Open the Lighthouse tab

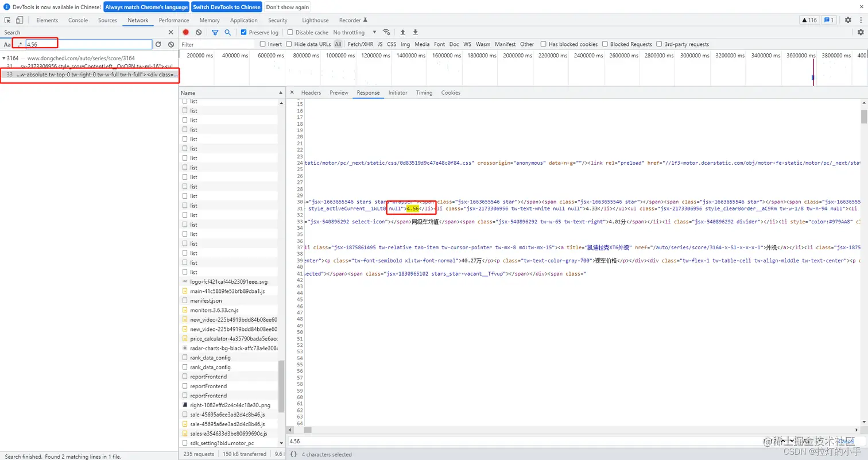316,20
